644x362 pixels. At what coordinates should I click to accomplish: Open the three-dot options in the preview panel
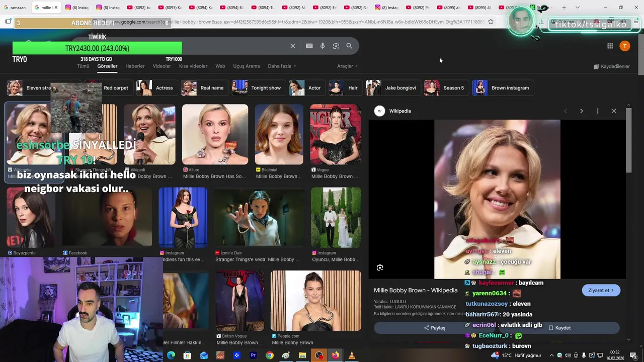point(598,111)
